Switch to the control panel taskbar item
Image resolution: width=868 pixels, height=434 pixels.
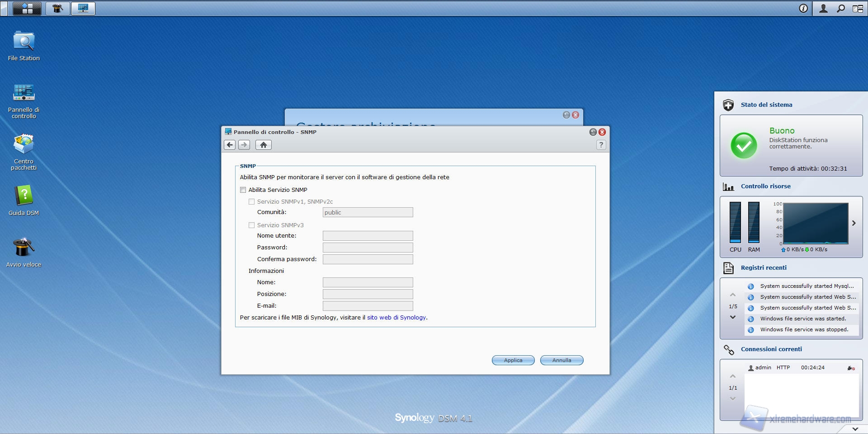[83, 8]
